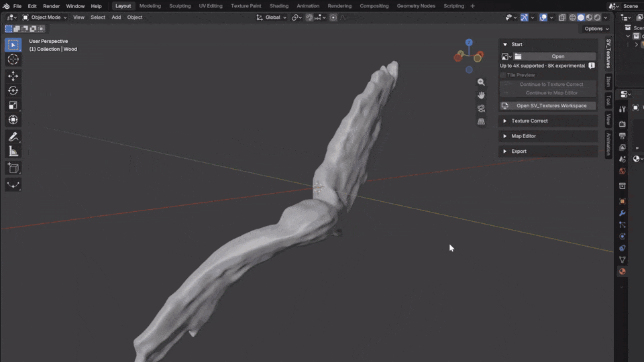
Task: Collapse the Start panel
Action: click(548, 44)
